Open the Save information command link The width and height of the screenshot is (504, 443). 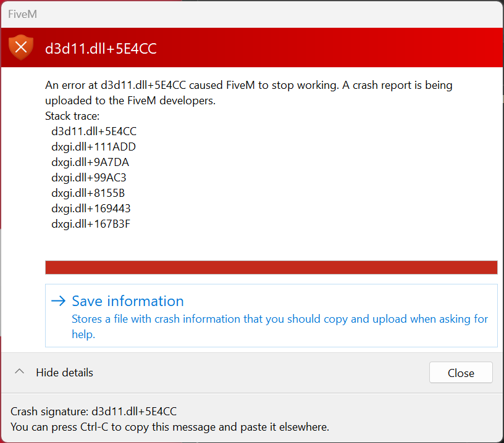click(x=271, y=315)
